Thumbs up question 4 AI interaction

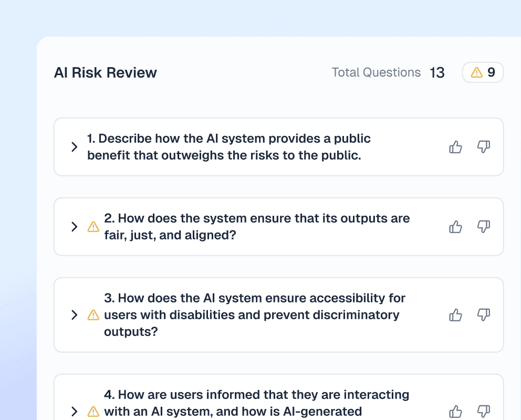pos(455,412)
